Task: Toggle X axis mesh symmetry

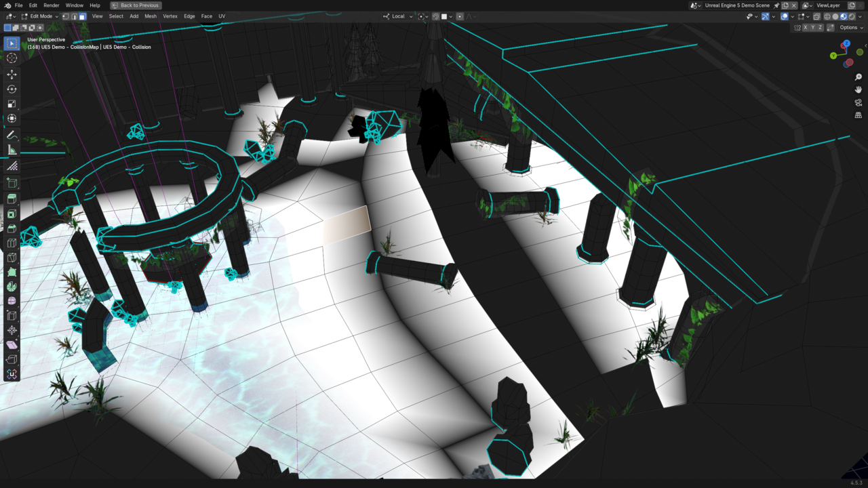Action: point(806,28)
